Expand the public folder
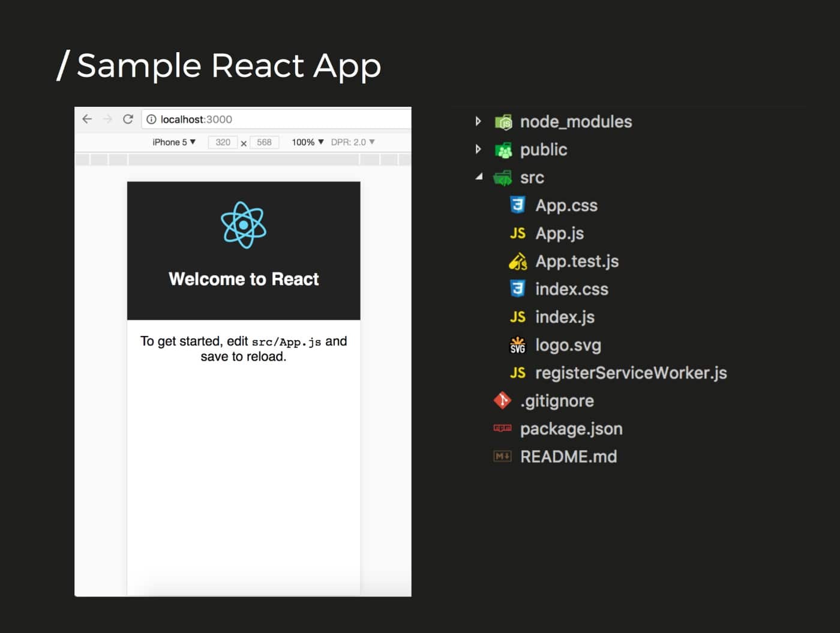 click(x=478, y=149)
